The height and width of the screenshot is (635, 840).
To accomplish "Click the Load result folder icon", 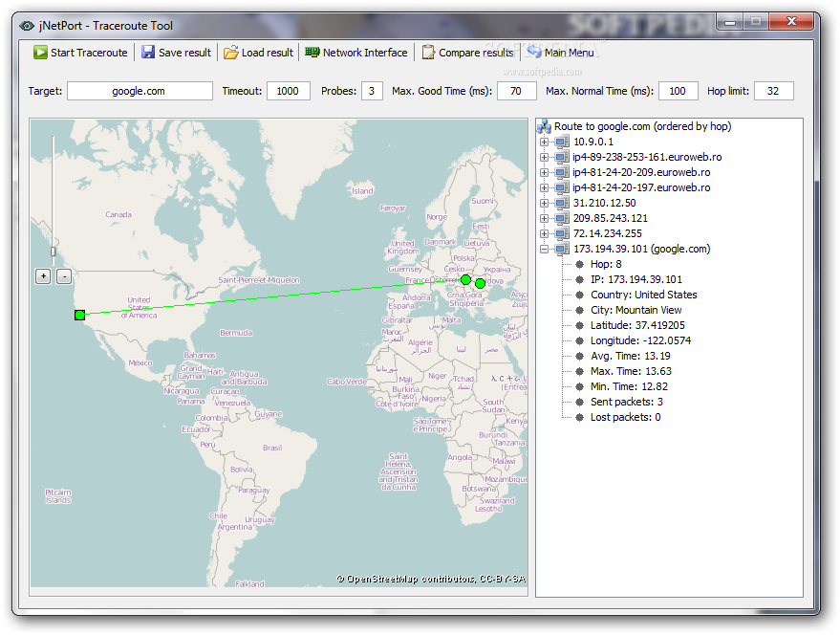I will (231, 52).
